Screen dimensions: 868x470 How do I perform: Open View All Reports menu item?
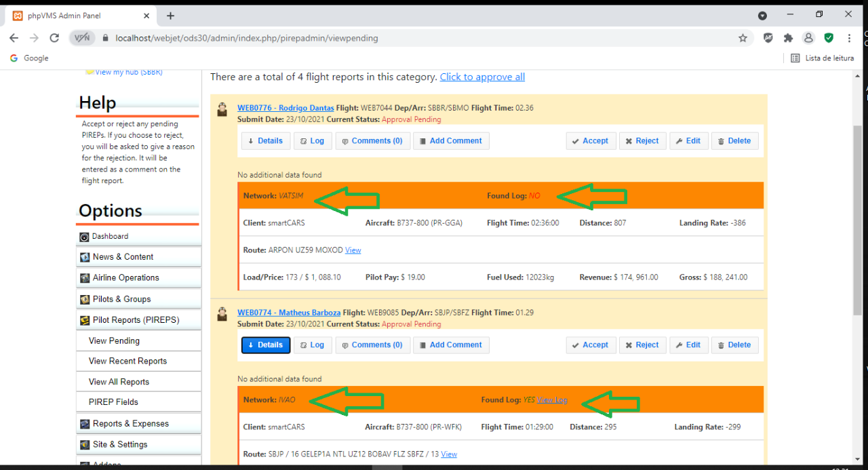point(119,382)
